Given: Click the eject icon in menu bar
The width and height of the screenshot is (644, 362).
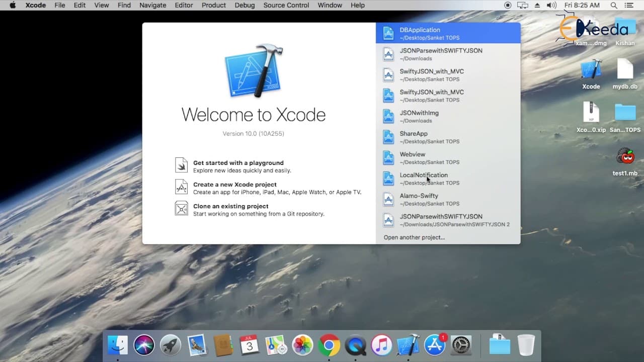Looking at the screenshot, I should (x=537, y=5).
